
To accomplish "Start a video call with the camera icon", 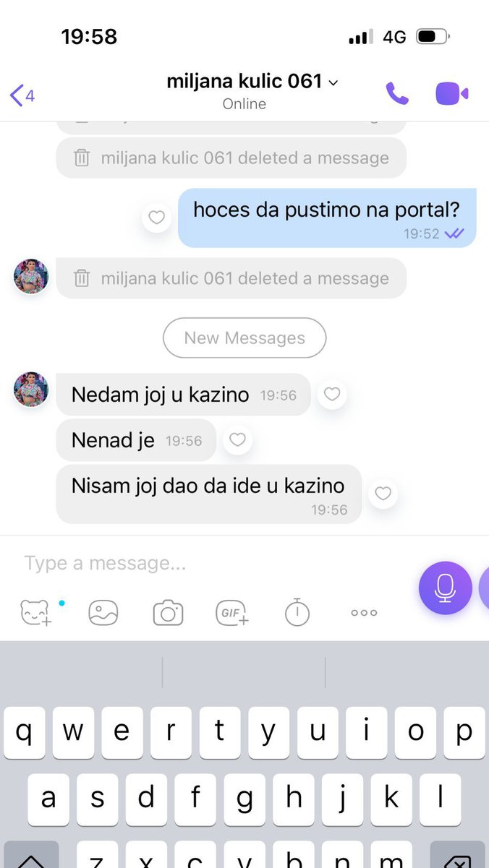I will click(452, 93).
